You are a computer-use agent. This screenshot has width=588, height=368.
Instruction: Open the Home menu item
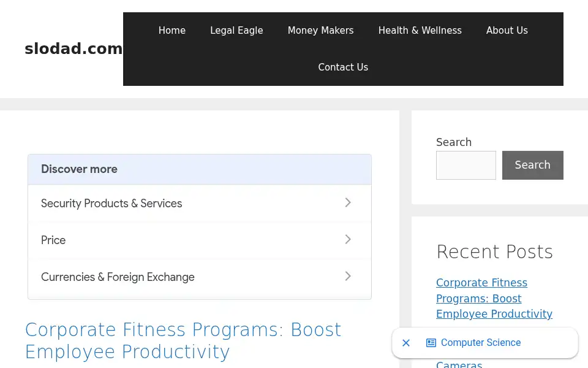click(171, 31)
